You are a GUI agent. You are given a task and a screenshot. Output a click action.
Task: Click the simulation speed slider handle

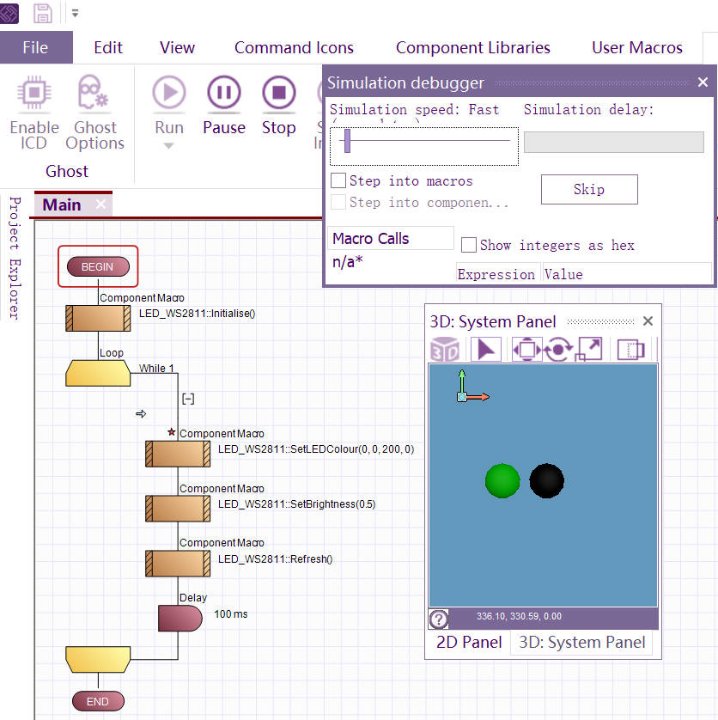point(346,141)
